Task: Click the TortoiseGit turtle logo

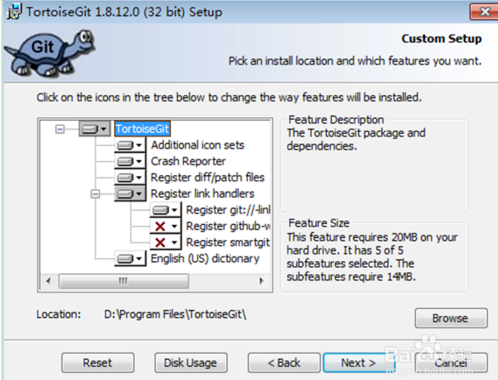Action: (50, 53)
